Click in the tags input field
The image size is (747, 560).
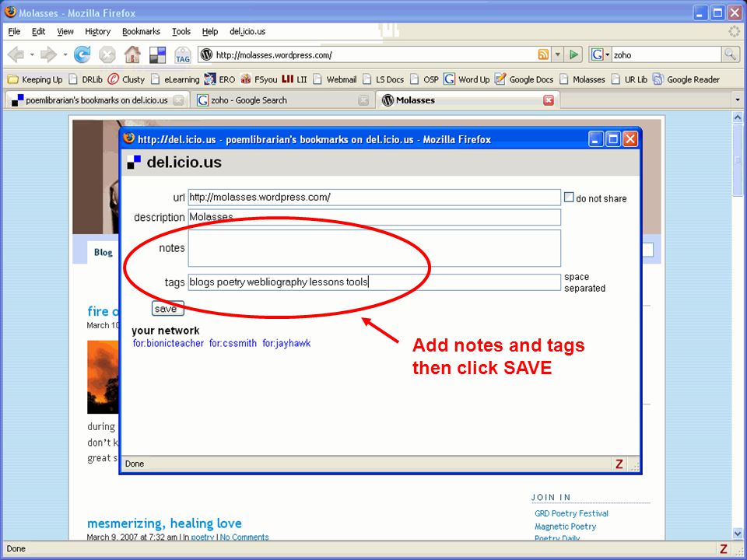(374, 282)
